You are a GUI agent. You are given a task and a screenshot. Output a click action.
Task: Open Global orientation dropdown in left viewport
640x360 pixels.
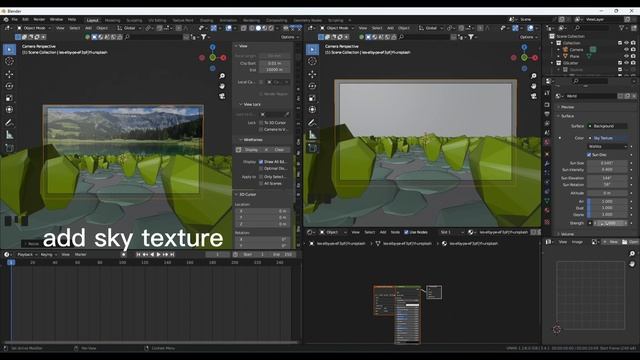pos(129,28)
